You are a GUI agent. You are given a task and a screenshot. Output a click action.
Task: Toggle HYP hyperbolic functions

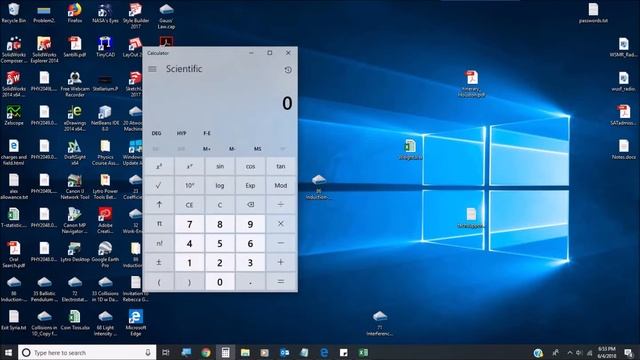point(181,133)
